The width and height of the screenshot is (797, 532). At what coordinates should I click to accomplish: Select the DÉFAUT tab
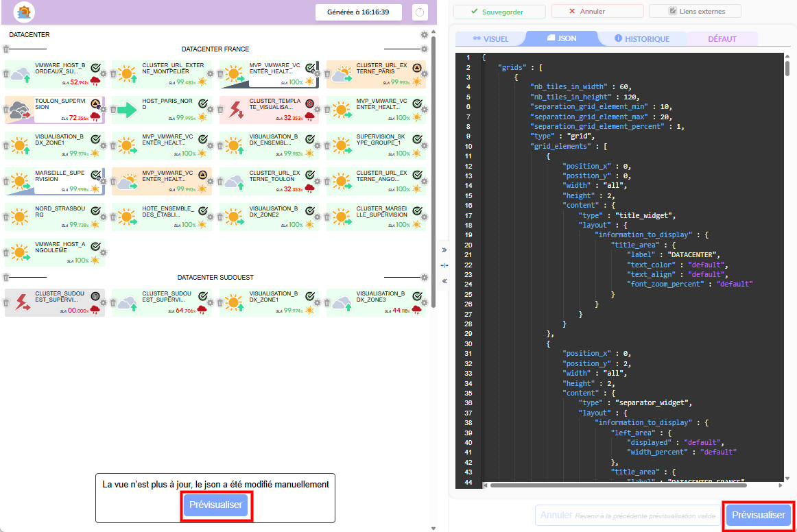722,39
